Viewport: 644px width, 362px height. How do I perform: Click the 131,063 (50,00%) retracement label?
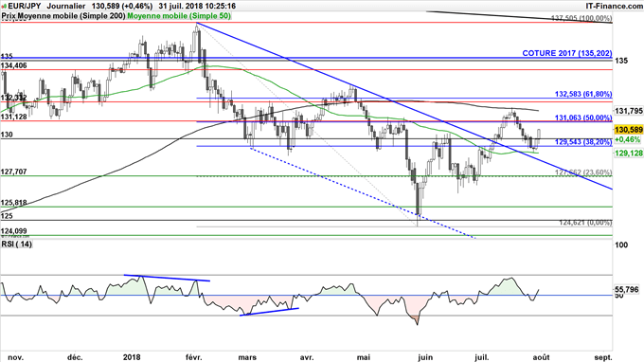[x=583, y=118]
